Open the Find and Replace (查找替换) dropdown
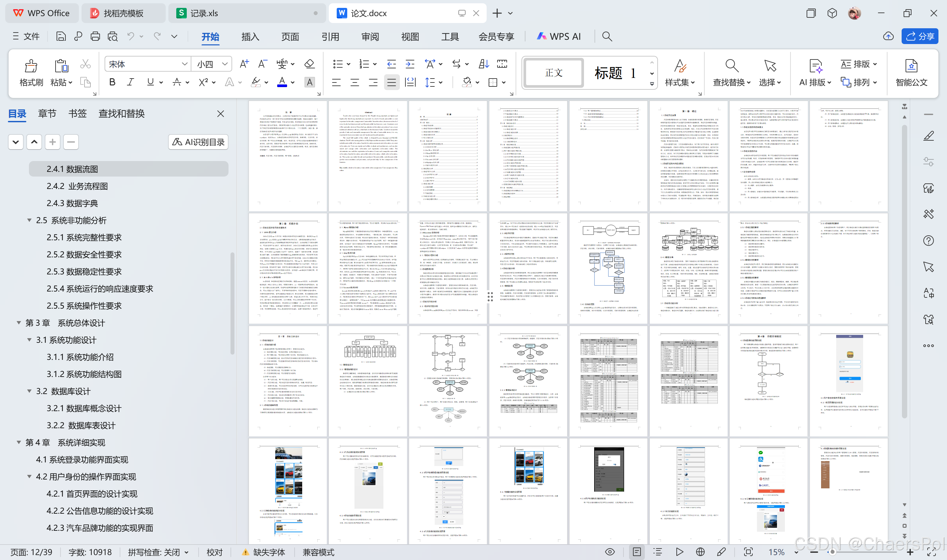947x560 pixels. 732,82
